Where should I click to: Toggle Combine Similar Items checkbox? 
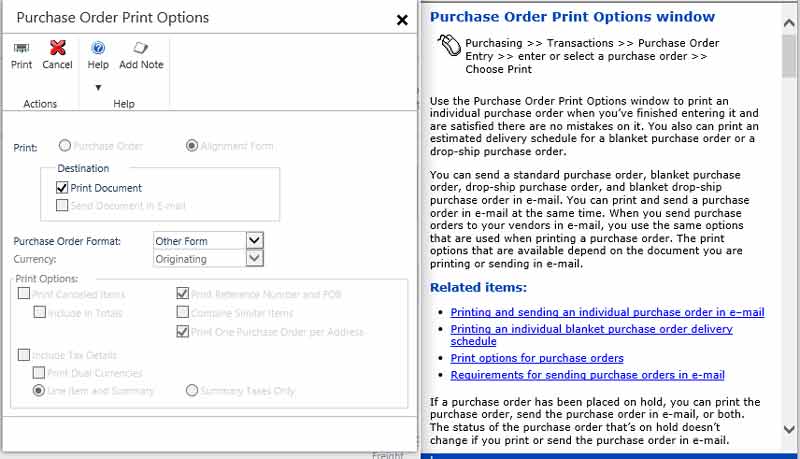182,312
